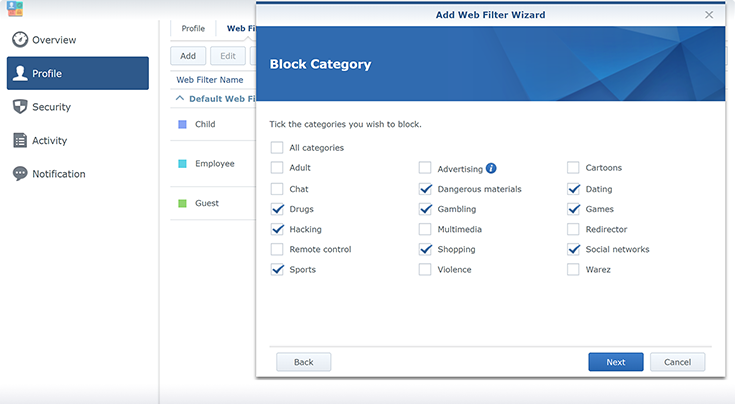Switch to the Profile tab

point(193,29)
